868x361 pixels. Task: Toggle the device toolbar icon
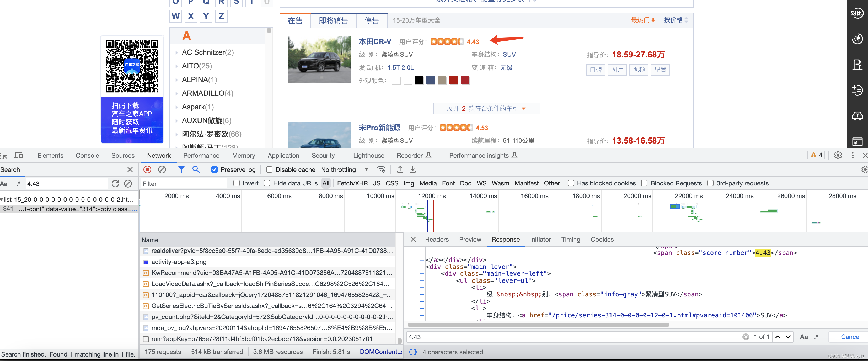coord(19,155)
